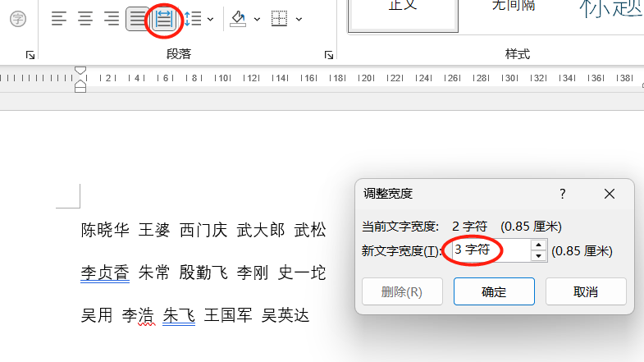Image resolution: width=644 pixels, height=362 pixels.
Task: Click hanging indent ruler marker
Action: tap(80, 85)
